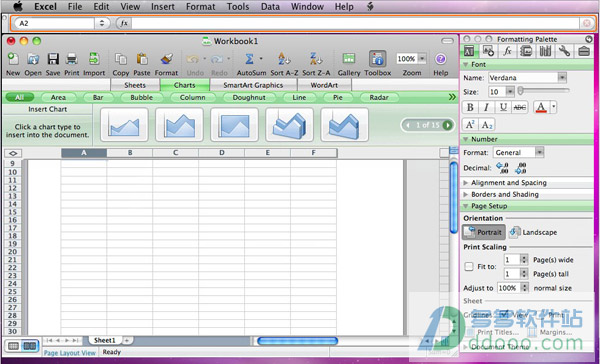Sort ascending with Sort A-Z icon
Screen dimensions: 600x364
coord(284,59)
